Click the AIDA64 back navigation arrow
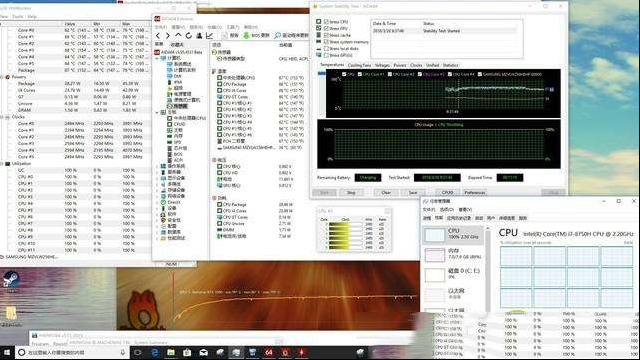The width and height of the screenshot is (640, 360). point(158,36)
